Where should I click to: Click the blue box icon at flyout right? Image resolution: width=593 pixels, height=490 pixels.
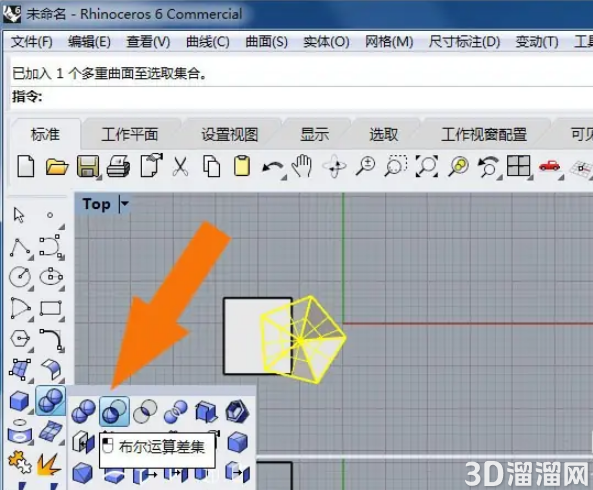click(x=238, y=442)
